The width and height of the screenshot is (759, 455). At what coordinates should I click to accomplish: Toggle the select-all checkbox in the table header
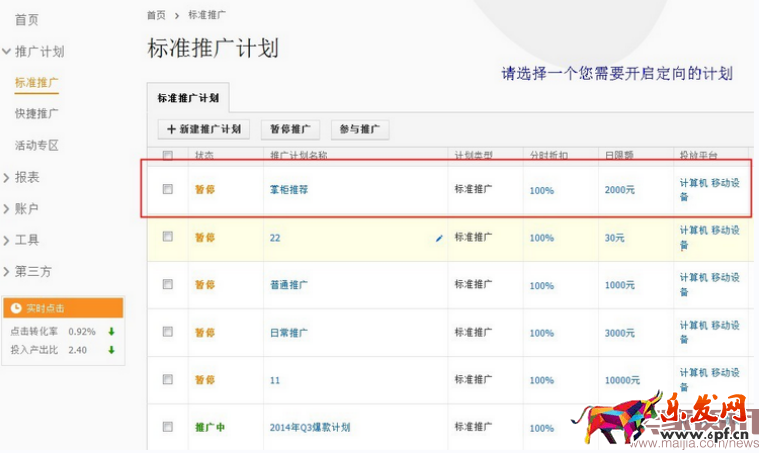click(x=167, y=155)
